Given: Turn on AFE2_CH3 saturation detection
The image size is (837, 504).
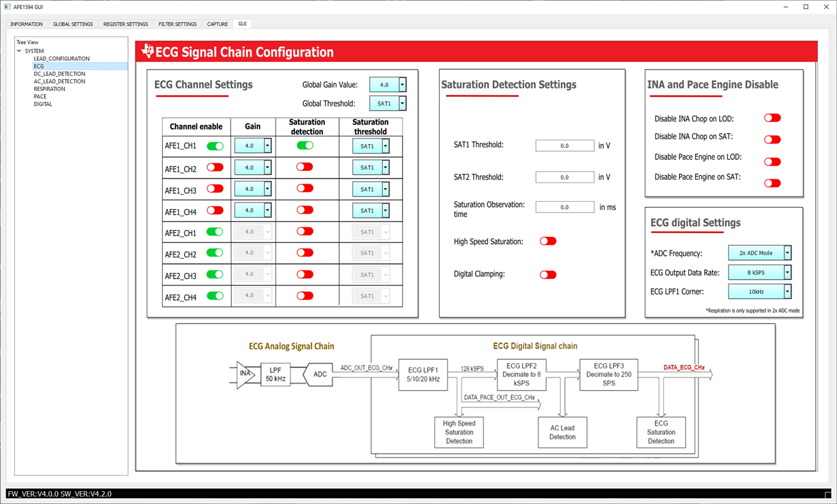Looking at the screenshot, I should click(x=305, y=274).
